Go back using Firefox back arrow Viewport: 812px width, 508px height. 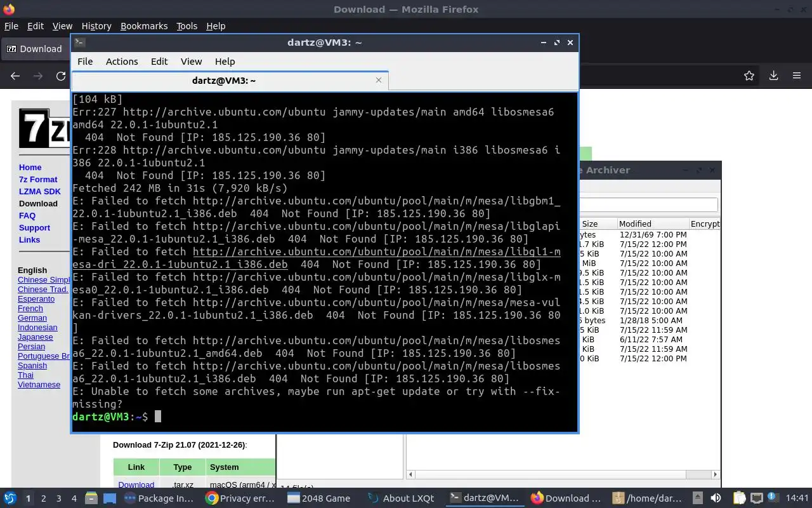[15, 76]
